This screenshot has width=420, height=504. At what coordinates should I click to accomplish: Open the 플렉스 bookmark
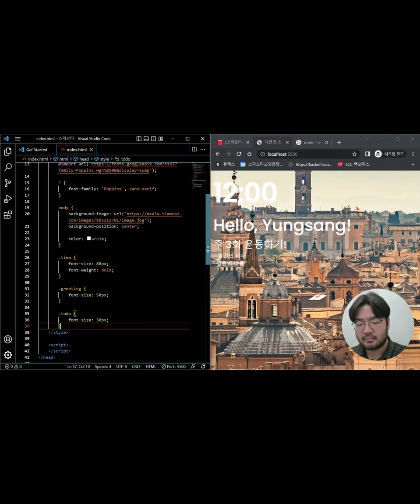[225, 164]
